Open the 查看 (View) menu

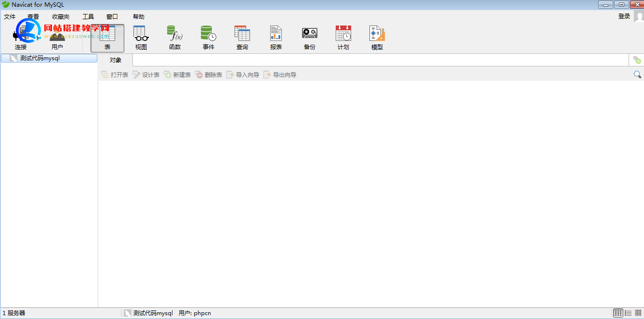[33, 17]
